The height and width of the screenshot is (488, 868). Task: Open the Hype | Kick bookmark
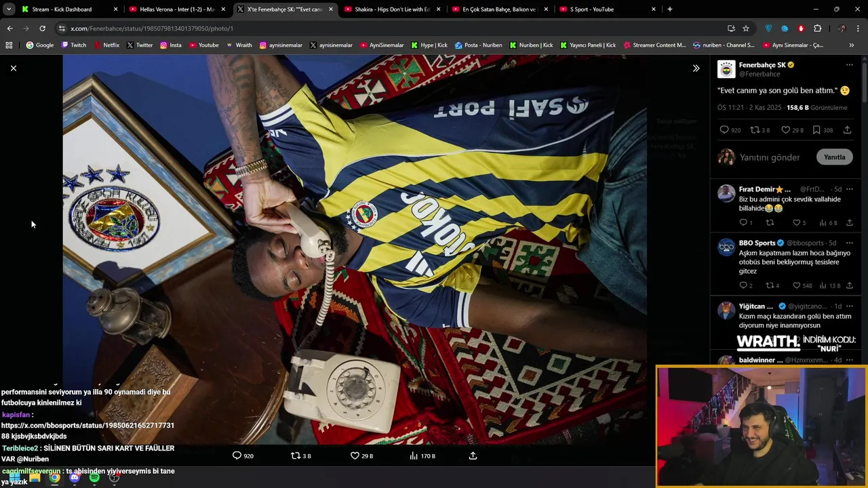[429, 45]
